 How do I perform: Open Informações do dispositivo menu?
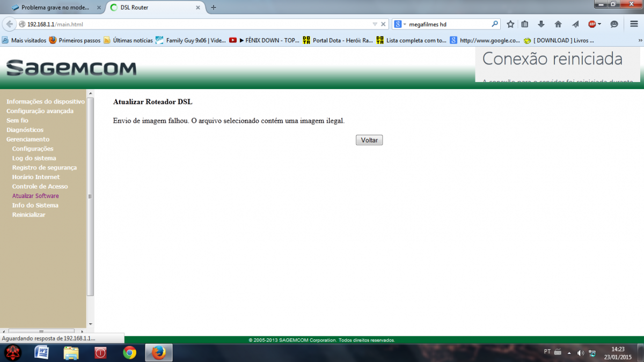tap(46, 101)
